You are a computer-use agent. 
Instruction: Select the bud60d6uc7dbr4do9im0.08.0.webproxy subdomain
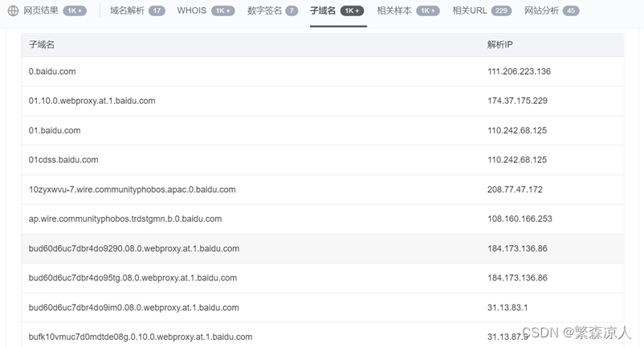133,308
